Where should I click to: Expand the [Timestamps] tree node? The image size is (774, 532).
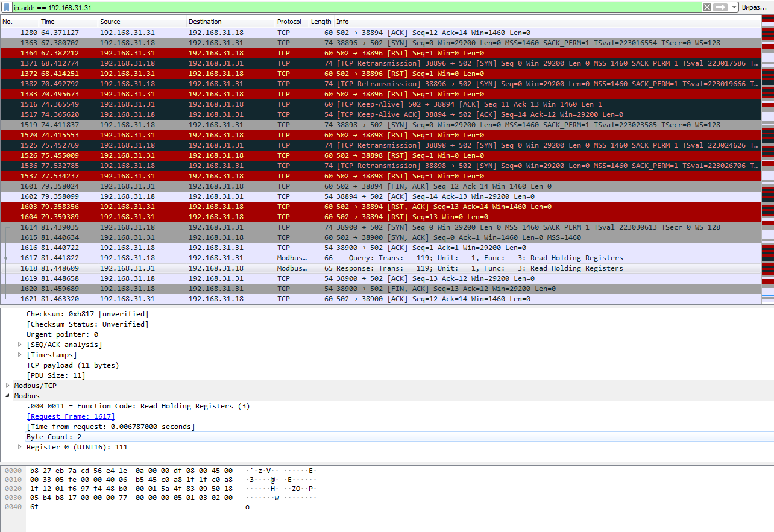pyautogui.click(x=20, y=355)
